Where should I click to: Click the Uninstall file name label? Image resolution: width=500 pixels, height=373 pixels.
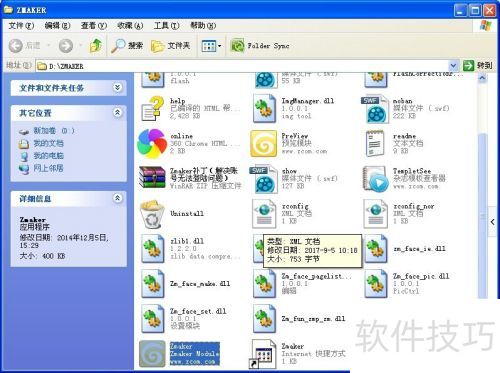pos(187,213)
